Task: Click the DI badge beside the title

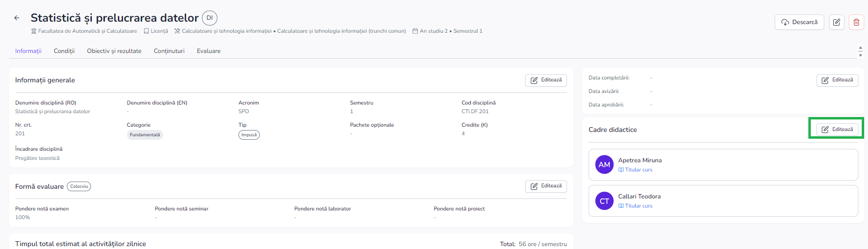Action: (210, 18)
